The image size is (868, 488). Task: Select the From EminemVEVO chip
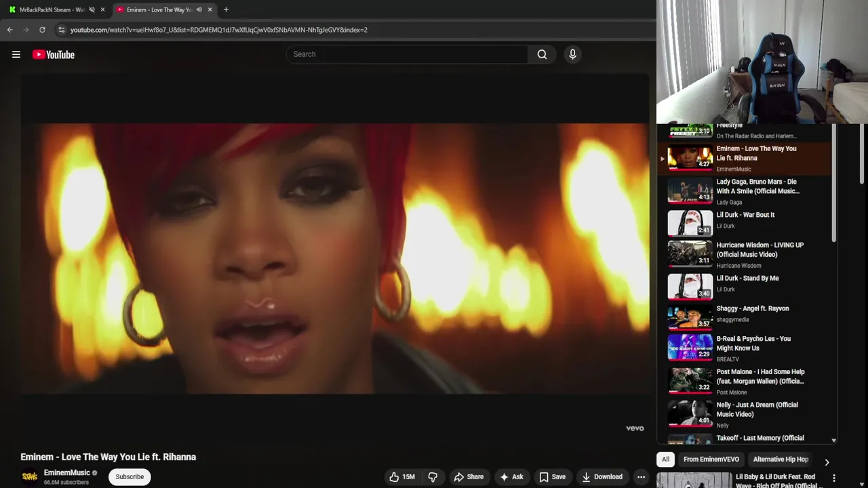[x=711, y=459]
